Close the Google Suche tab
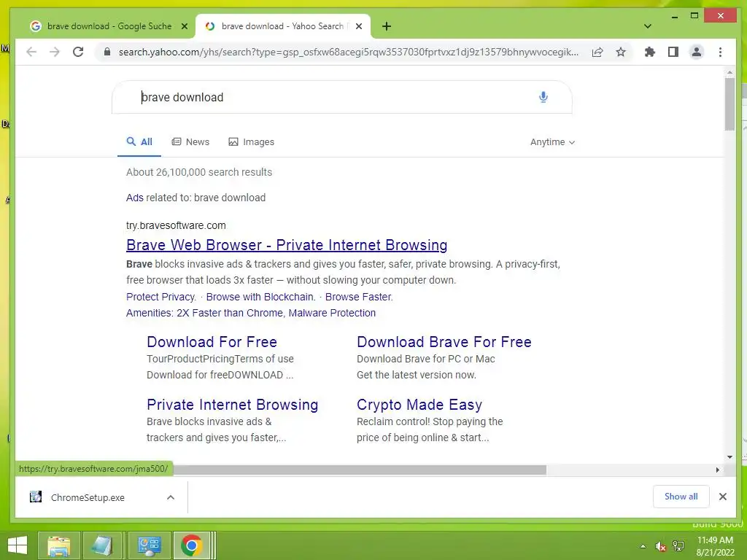This screenshot has height=560, width=747. (185, 26)
